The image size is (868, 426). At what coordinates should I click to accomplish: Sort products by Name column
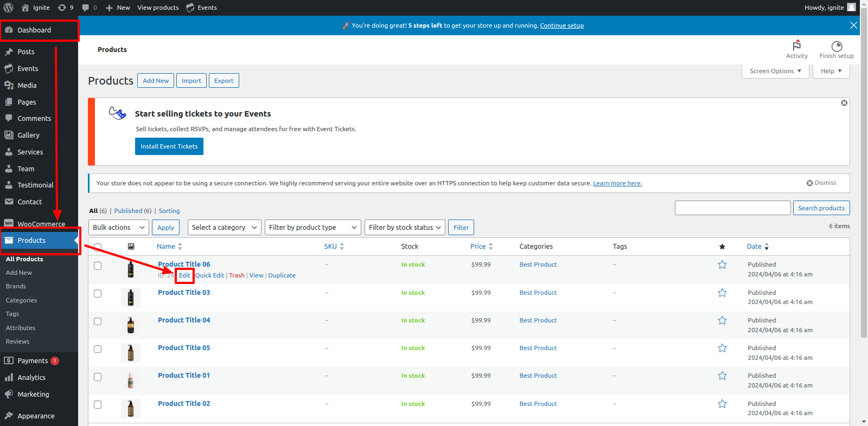pos(169,247)
